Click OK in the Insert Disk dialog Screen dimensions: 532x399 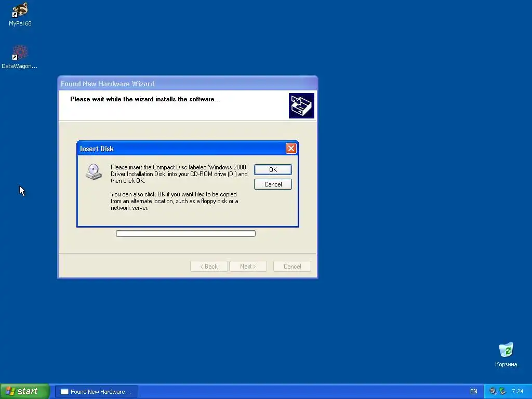pyautogui.click(x=273, y=170)
